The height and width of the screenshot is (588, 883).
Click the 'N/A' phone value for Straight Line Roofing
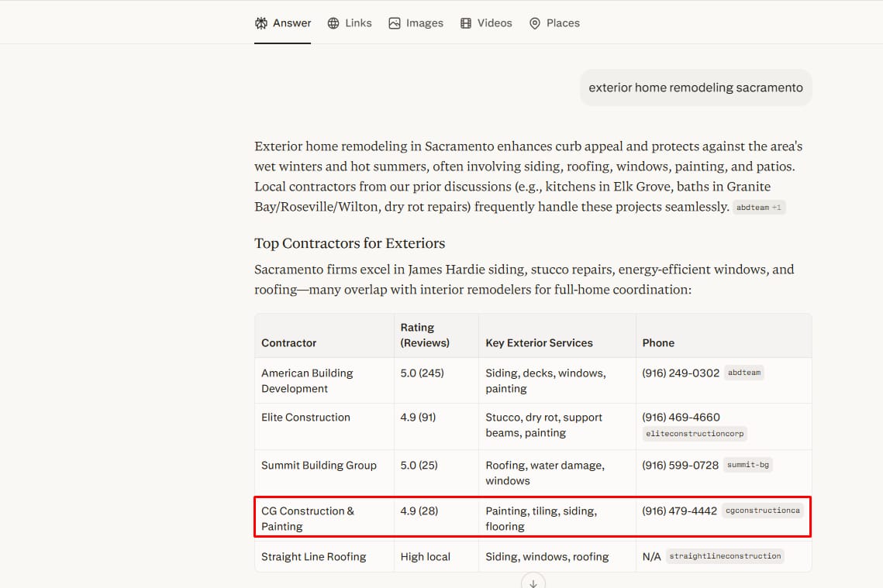(x=651, y=556)
